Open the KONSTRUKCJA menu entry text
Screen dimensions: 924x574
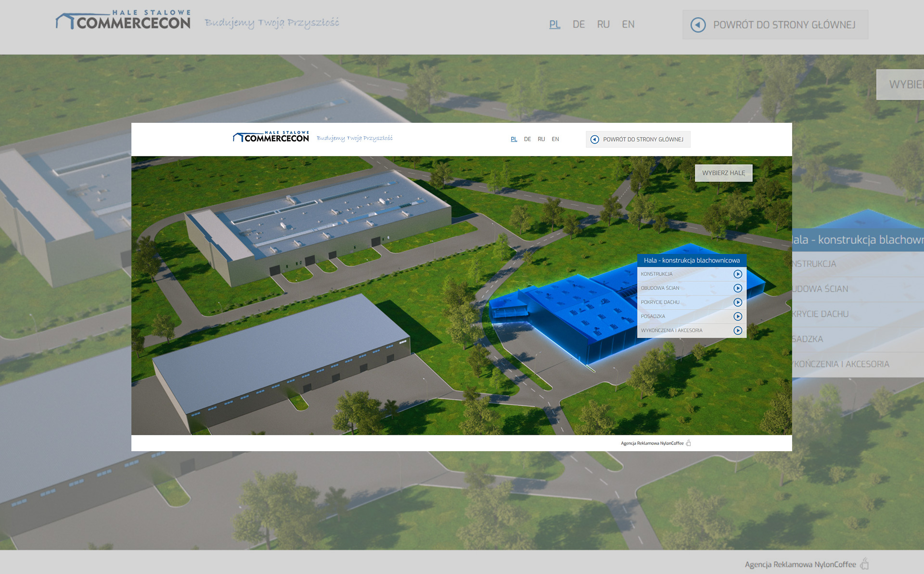pos(656,274)
